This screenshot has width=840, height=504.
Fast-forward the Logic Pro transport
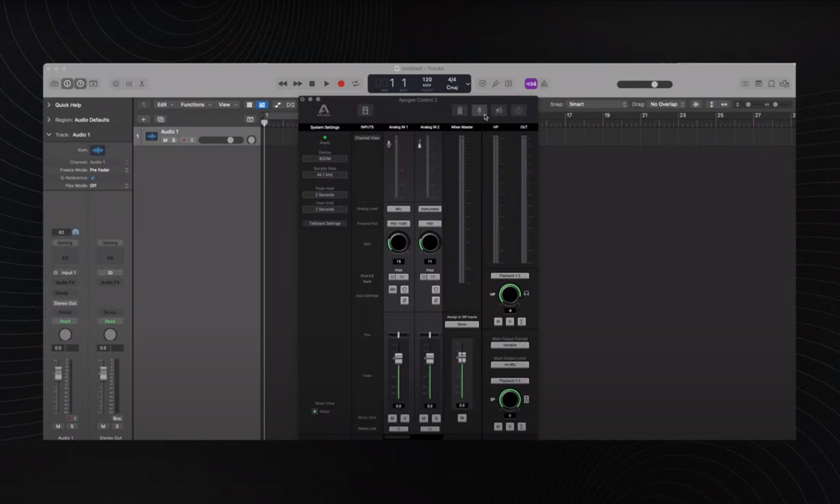(x=297, y=83)
